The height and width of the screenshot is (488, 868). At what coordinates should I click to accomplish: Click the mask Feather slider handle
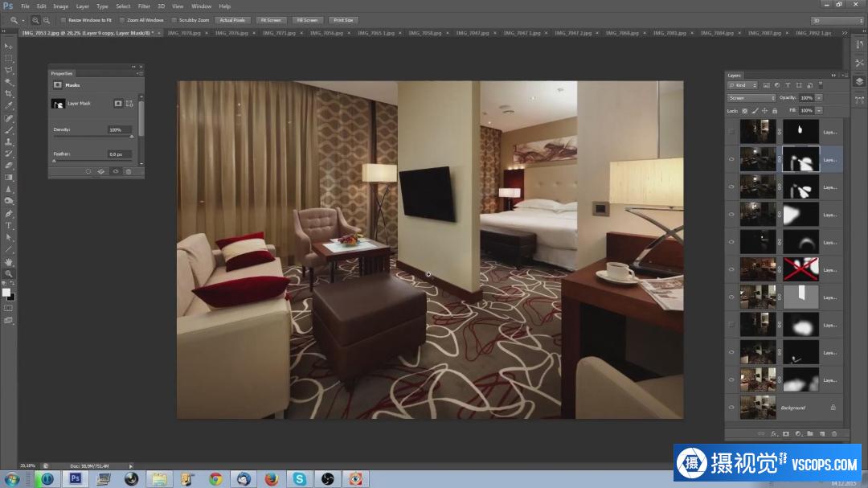click(55, 161)
